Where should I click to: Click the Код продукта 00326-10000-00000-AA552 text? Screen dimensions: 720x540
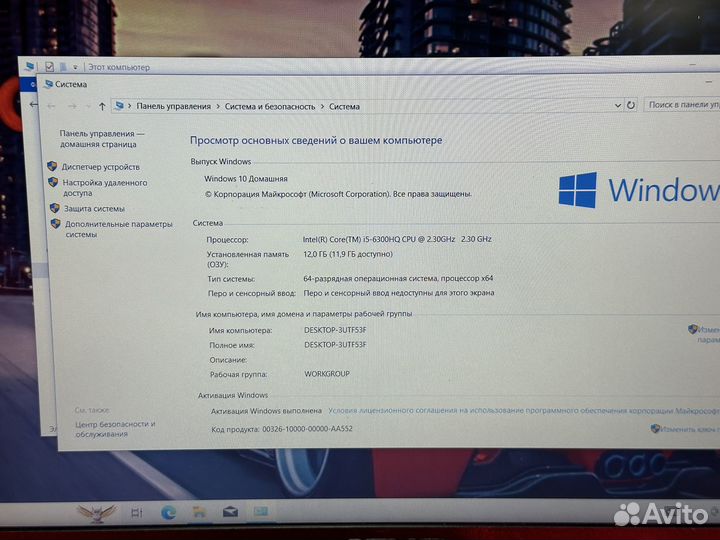(282, 429)
